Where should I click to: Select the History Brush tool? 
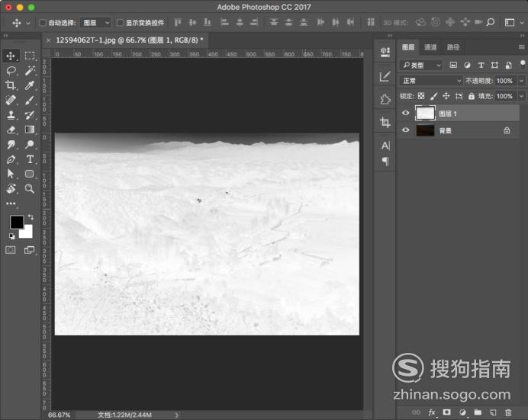point(30,115)
